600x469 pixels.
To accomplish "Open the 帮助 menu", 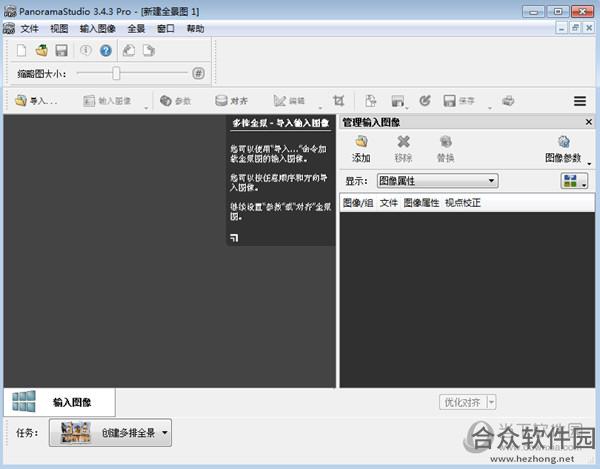I will [195, 29].
